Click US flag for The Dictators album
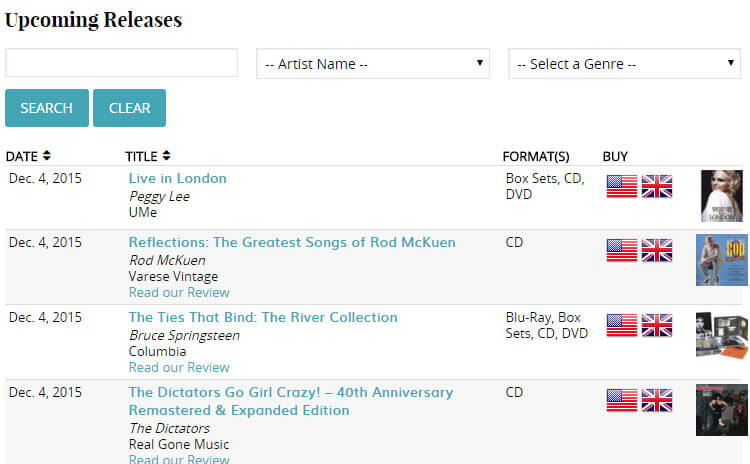 (x=622, y=400)
